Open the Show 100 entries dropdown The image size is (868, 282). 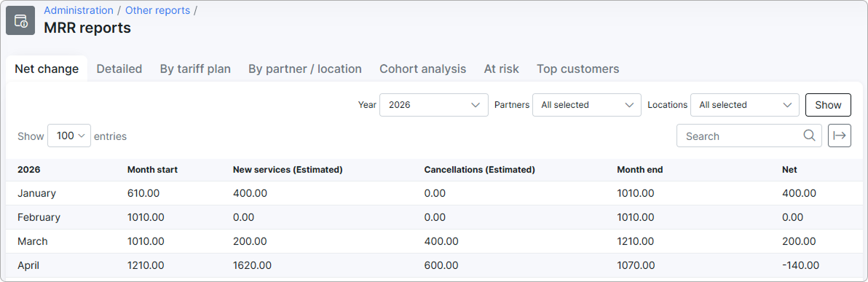tap(69, 136)
